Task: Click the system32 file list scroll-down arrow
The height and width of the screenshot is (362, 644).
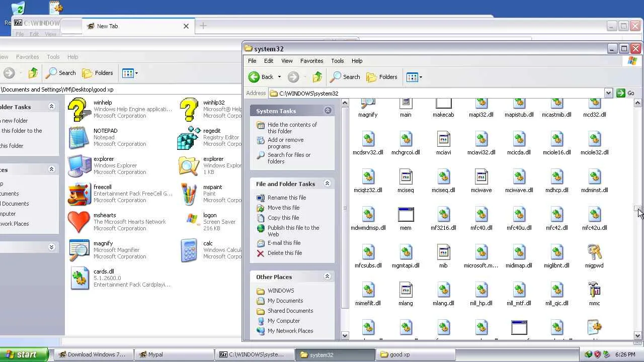Action: tap(637, 335)
